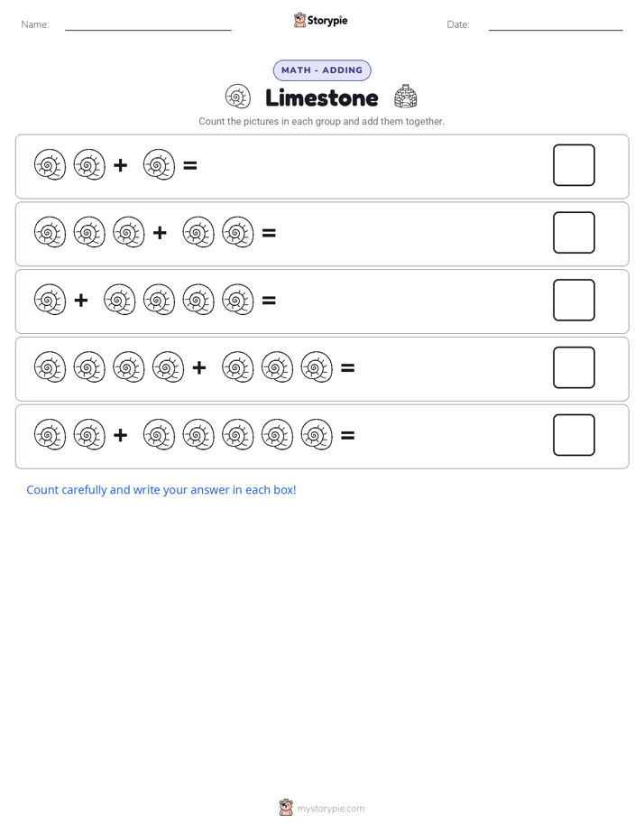Click the Storypie bear logo at top
The height and width of the screenshot is (834, 644).
pos(299,20)
